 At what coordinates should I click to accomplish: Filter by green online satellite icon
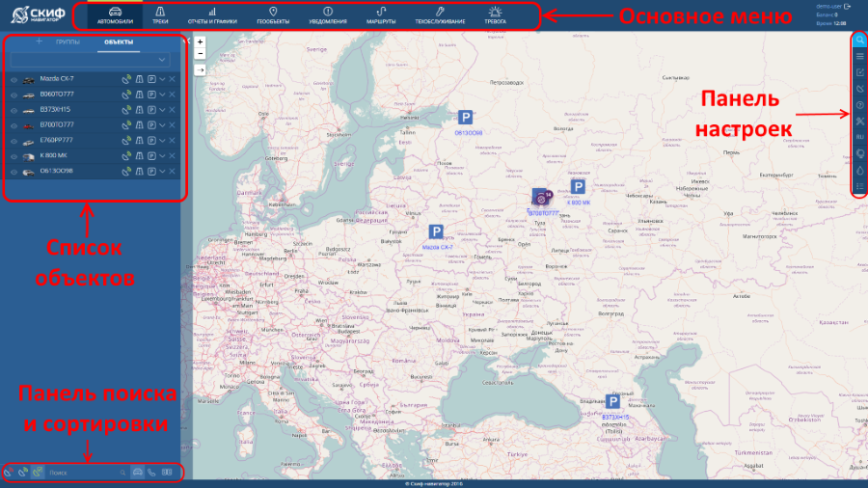23,473
